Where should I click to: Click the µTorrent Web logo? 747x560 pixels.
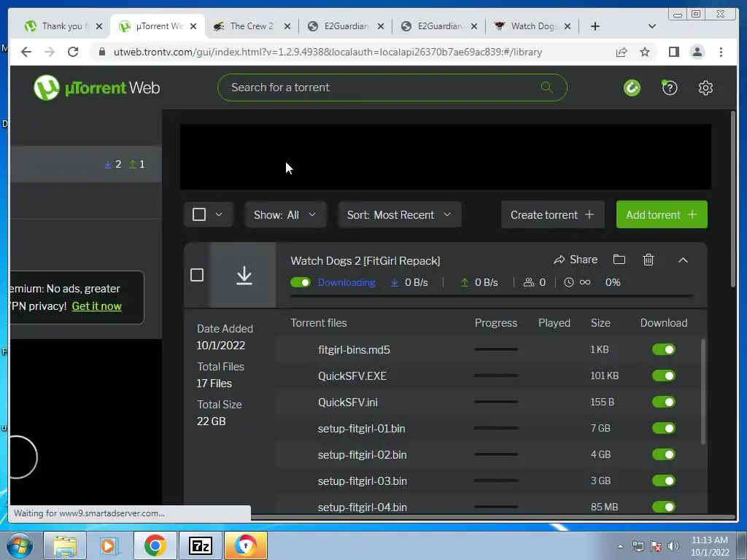pos(97,87)
